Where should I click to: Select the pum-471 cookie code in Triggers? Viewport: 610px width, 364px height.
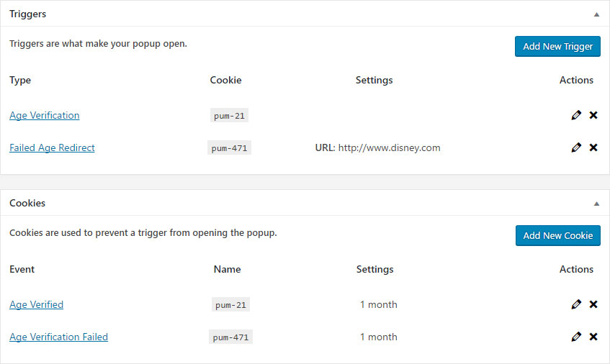click(x=229, y=147)
